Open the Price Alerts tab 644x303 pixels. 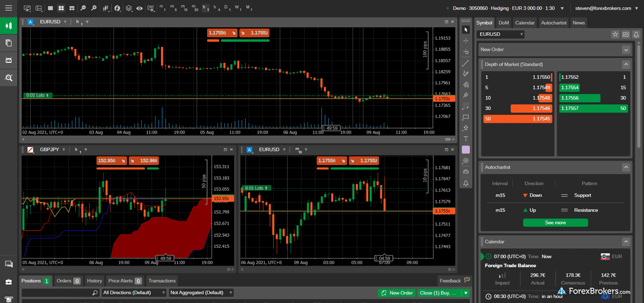(125, 280)
